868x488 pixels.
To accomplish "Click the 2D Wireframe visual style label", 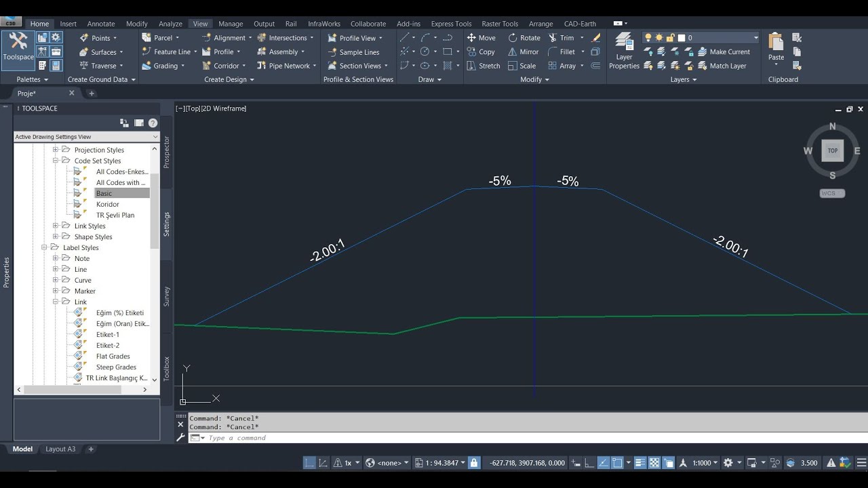I will tap(224, 108).
